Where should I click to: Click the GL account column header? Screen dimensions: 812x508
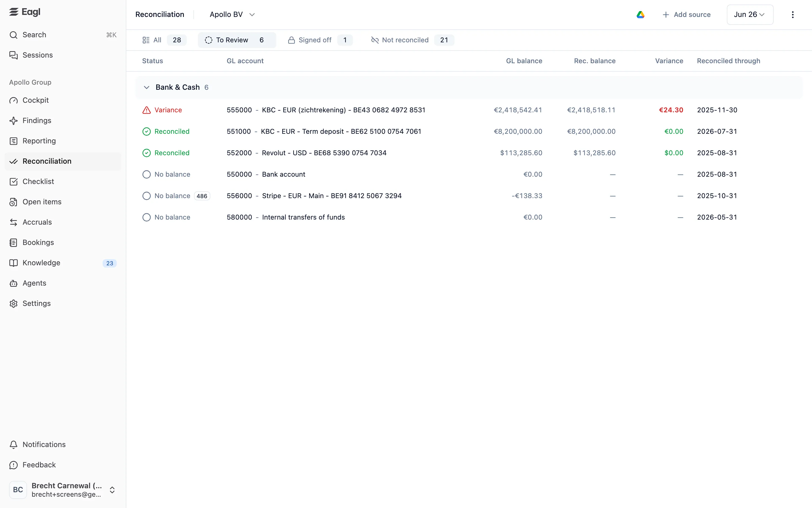pyautogui.click(x=245, y=61)
